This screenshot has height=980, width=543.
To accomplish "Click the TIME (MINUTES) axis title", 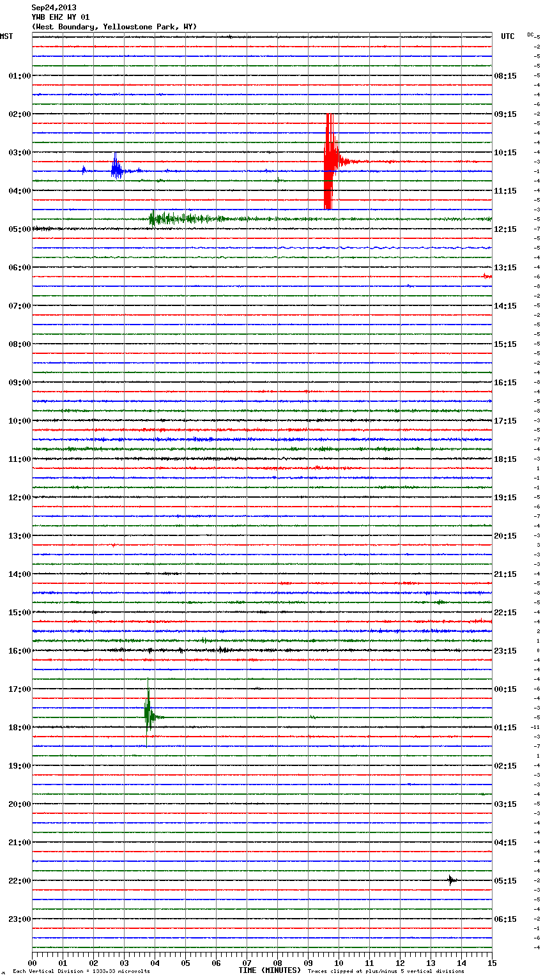I will pyautogui.click(x=270, y=970).
